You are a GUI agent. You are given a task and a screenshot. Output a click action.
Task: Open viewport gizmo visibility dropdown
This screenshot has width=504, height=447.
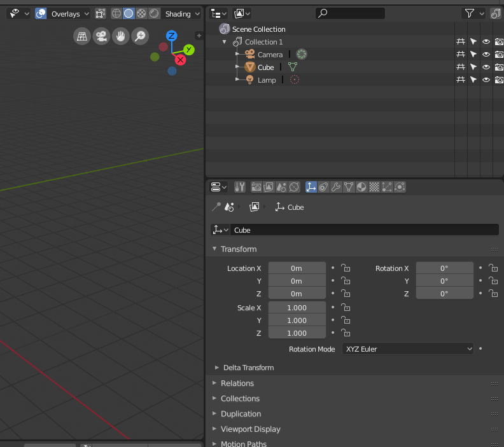(x=18, y=14)
